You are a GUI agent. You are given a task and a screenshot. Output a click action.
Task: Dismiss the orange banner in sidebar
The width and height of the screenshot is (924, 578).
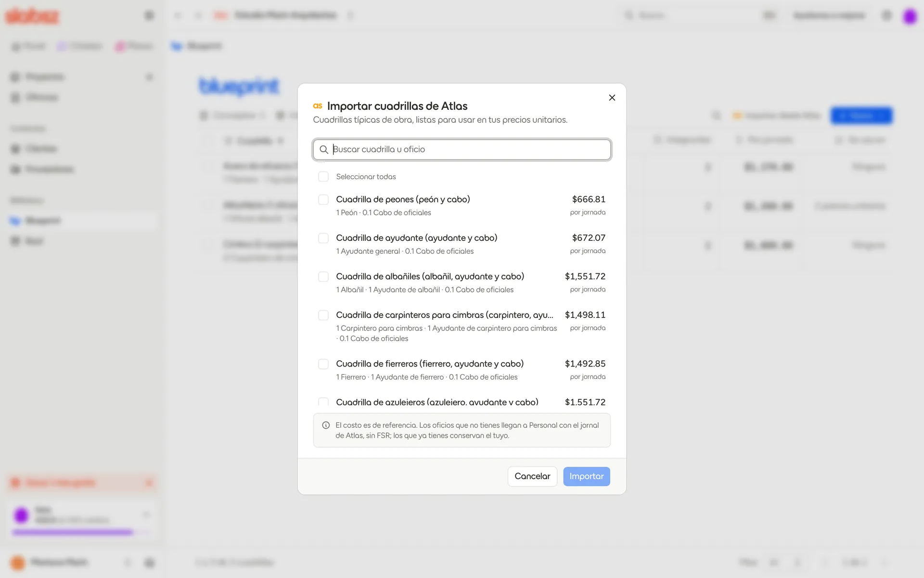coord(149,483)
